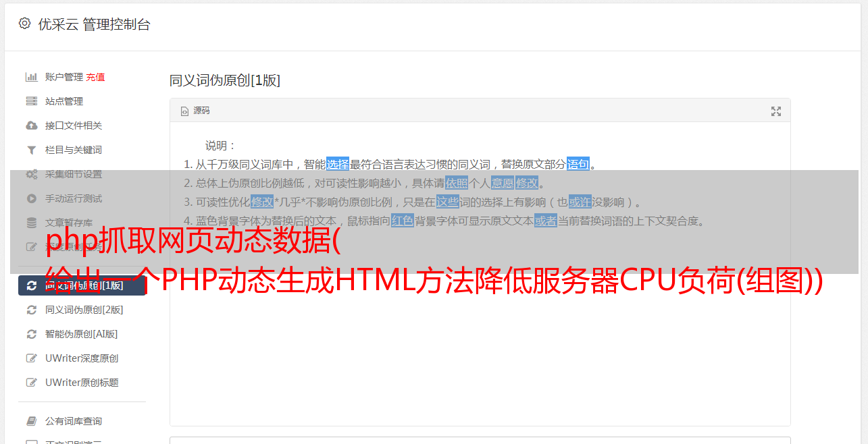Click the source code icon beside 源码
Image resolution: width=868 pixels, height=444 pixels.
pos(184,111)
